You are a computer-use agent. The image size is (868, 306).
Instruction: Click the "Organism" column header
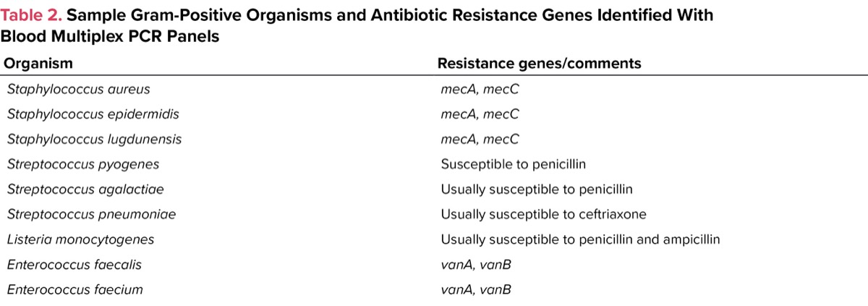pos(38,63)
